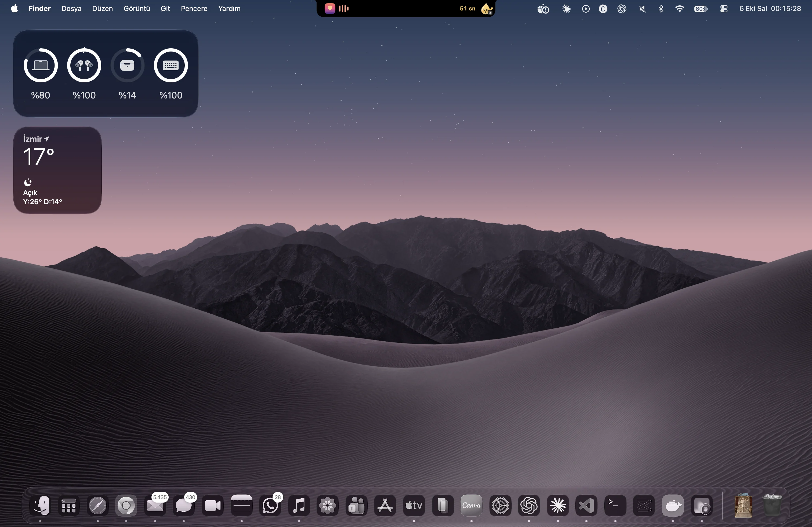This screenshot has height=527, width=812.
Task: Toggle muted sound icon in menu bar
Action: pyautogui.click(x=643, y=9)
